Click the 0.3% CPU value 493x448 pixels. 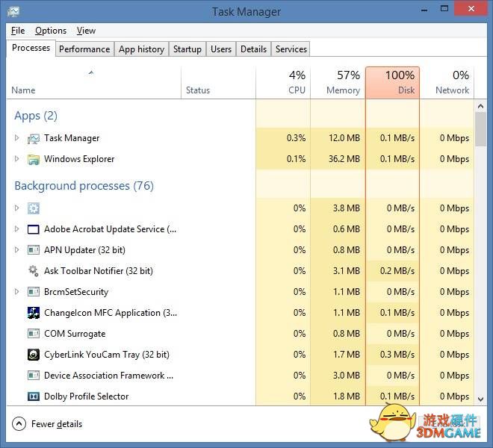(296, 138)
